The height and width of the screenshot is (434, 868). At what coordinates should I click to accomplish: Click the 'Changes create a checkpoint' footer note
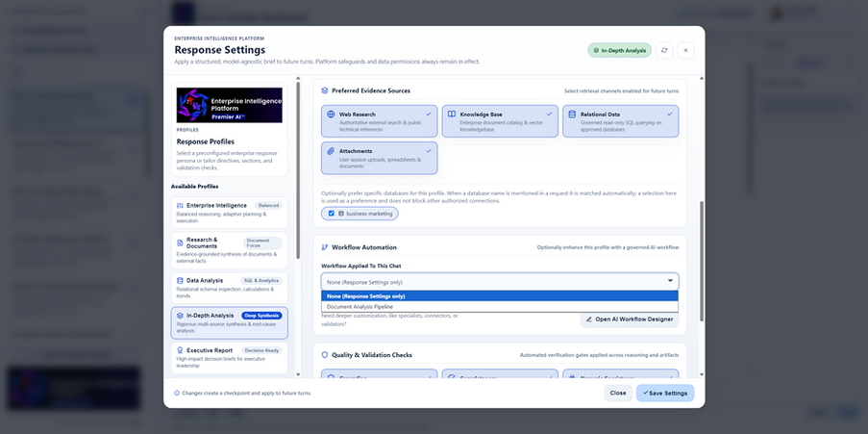246,393
